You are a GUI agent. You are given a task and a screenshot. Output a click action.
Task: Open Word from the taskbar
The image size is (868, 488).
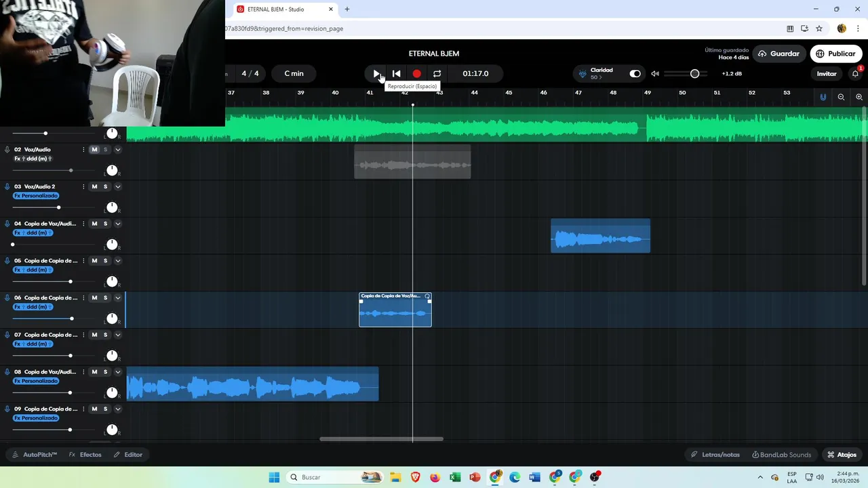tap(535, 477)
